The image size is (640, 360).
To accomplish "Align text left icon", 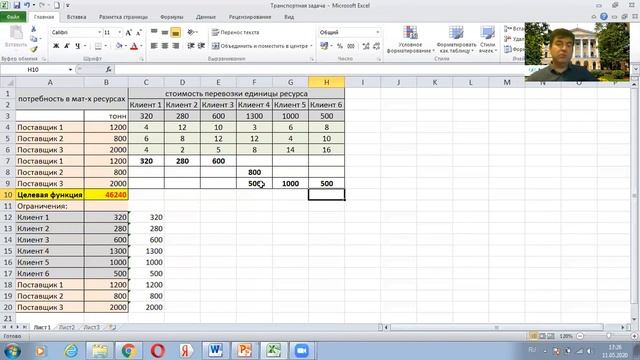I will 154,46.
